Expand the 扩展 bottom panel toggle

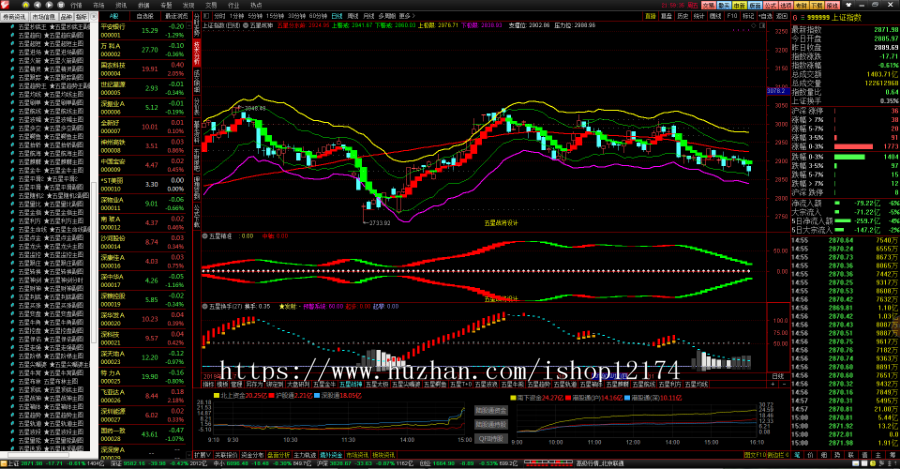point(203,455)
